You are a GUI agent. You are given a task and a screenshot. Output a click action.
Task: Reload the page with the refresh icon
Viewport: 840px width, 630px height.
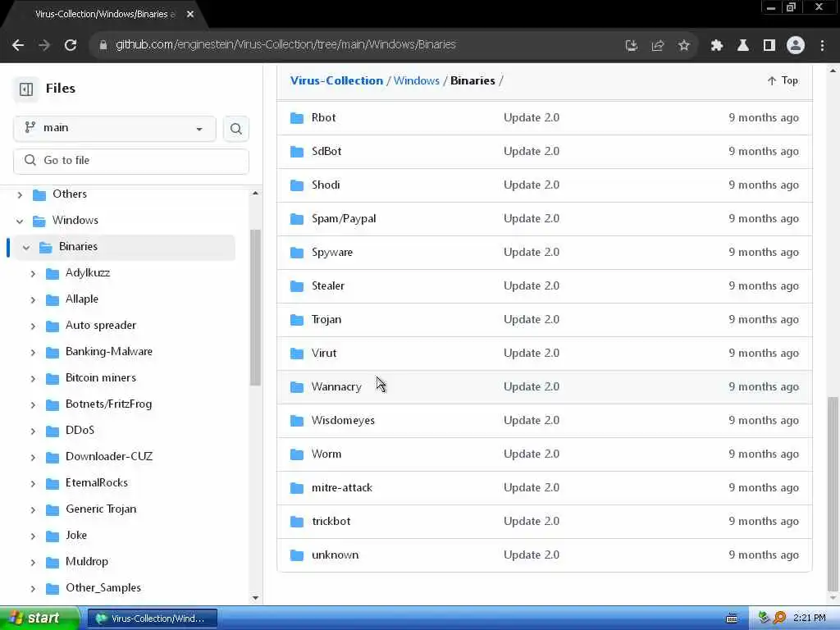click(x=71, y=46)
